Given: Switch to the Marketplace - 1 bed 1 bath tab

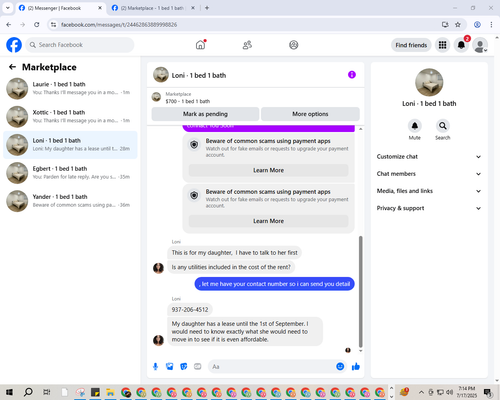Looking at the screenshot, I should click(x=152, y=8).
